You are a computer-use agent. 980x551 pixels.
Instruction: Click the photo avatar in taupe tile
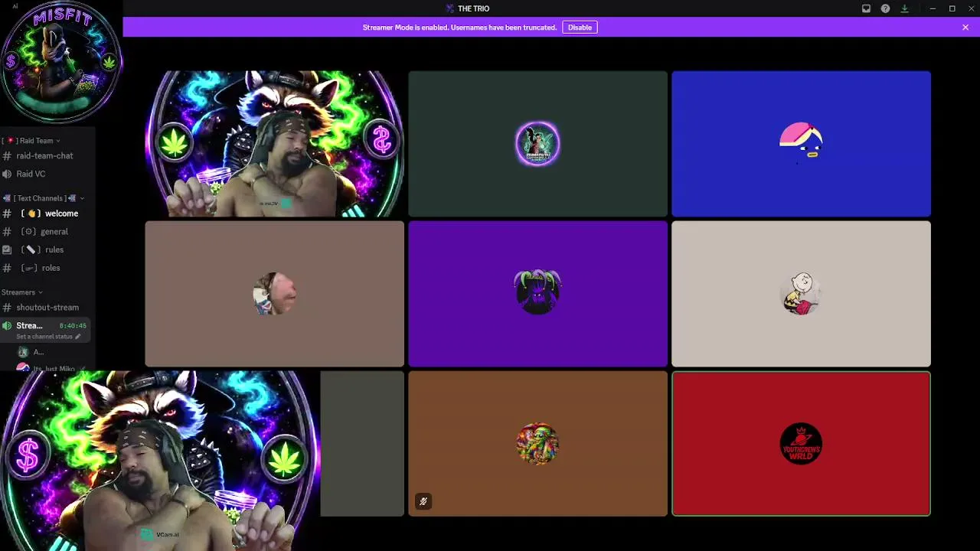[x=274, y=294]
